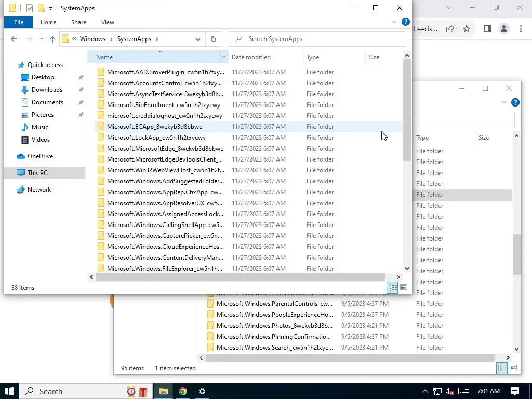Click chevron after SystemApps in address path
Viewport: 532px width, 399px height.
click(x=157, y=39)
